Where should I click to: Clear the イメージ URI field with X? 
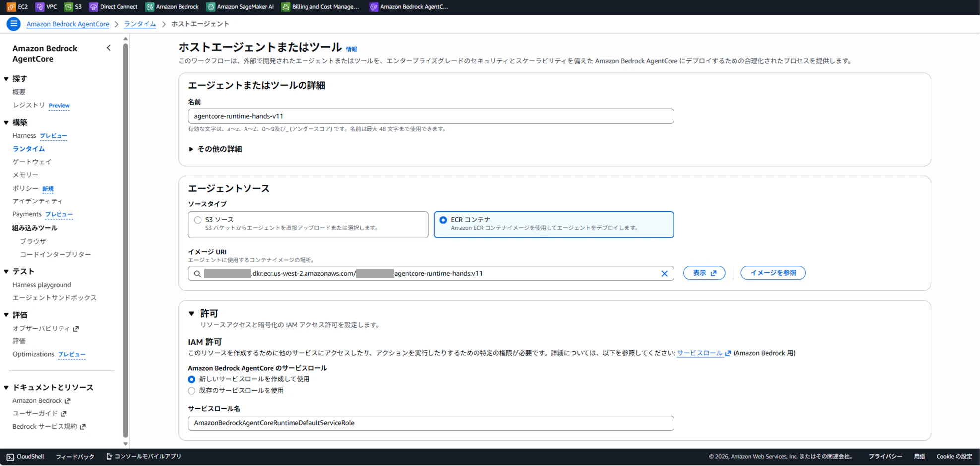(664, 274)
